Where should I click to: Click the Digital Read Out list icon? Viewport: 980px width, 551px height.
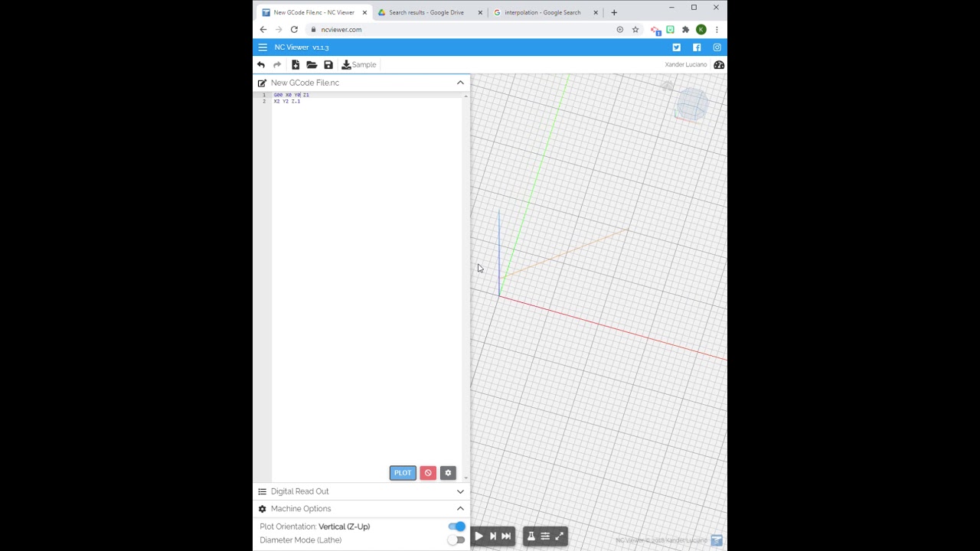point(262,491)
